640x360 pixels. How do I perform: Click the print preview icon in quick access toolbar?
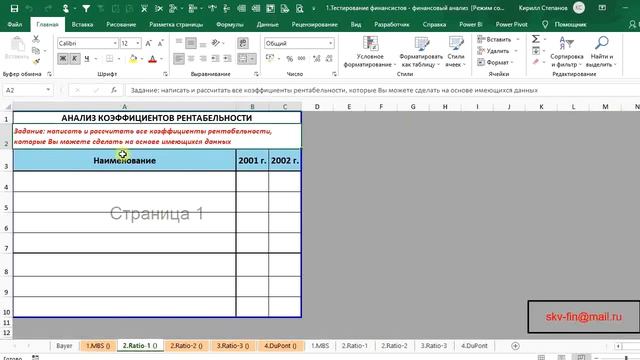coord(300,8)
